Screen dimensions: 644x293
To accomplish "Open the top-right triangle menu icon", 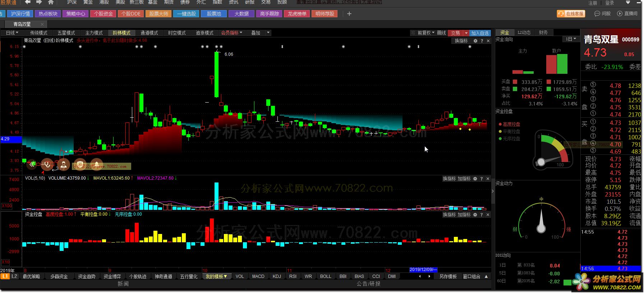I will click(628, 3).
